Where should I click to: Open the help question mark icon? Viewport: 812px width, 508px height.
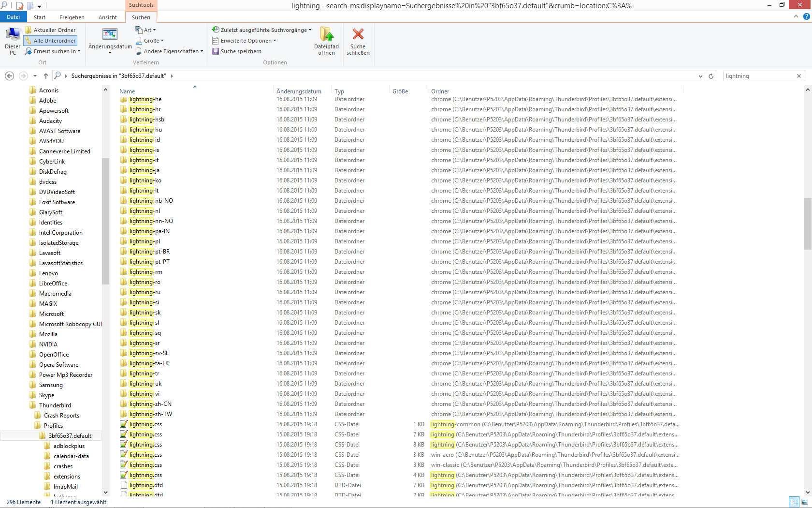(806, 16)
